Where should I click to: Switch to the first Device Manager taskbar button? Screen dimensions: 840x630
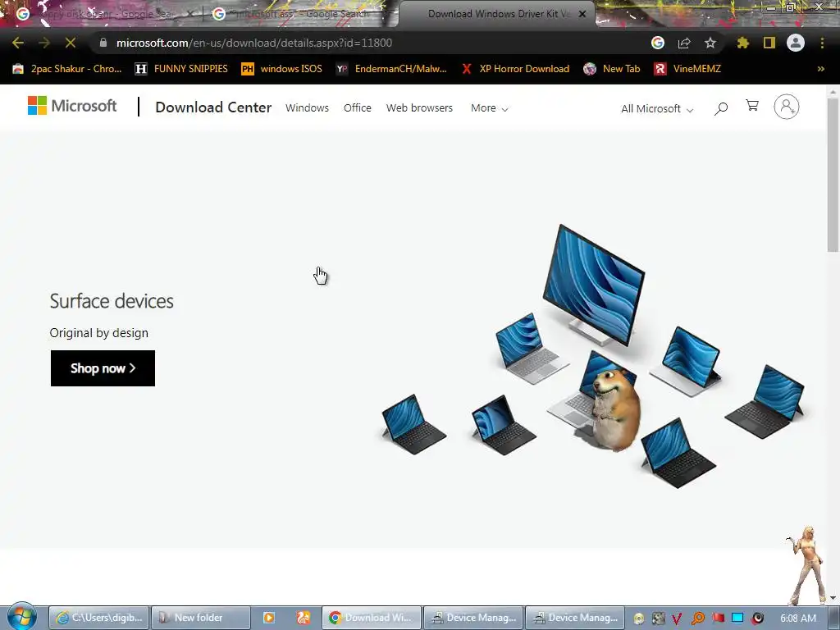pos(473,618)
